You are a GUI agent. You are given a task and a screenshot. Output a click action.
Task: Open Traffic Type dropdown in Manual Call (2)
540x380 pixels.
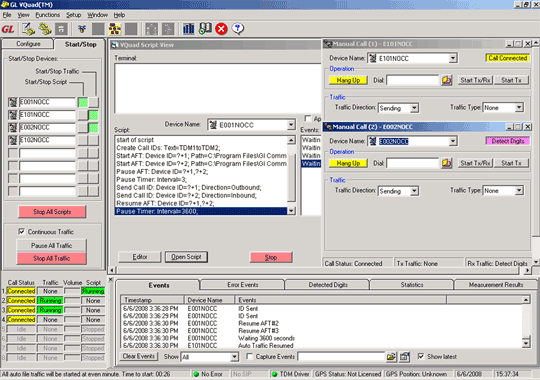click(x=519, y=191)
